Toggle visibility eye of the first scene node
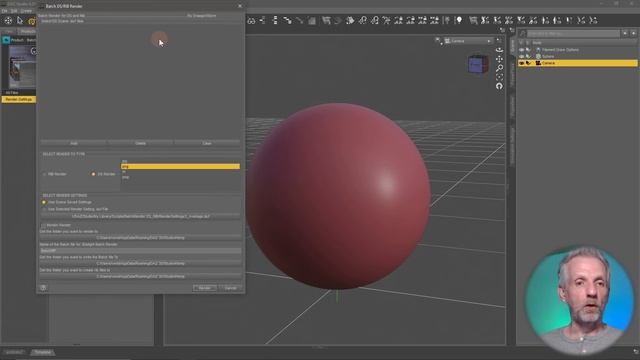 pyautogui.click(x=522, y=50)
